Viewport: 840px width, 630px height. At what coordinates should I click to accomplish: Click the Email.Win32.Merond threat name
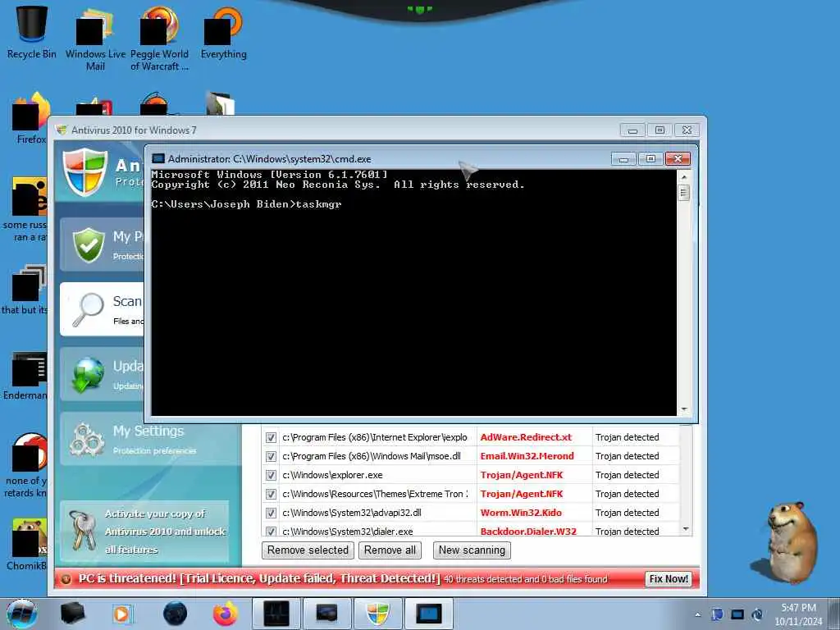tap(527, 456)
